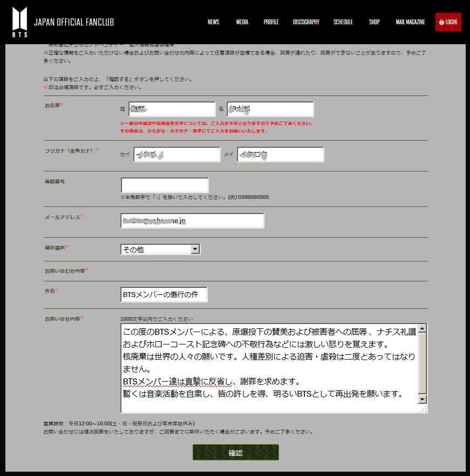Expand the 種別選択 dropdown showing その他
The height and width of the screenshot is (476, 470).
click(160, 250)
